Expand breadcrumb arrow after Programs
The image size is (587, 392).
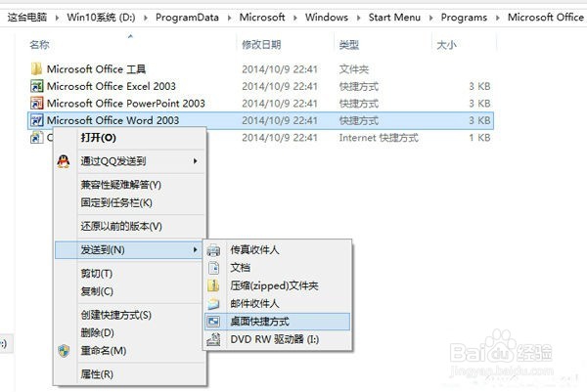498,18
